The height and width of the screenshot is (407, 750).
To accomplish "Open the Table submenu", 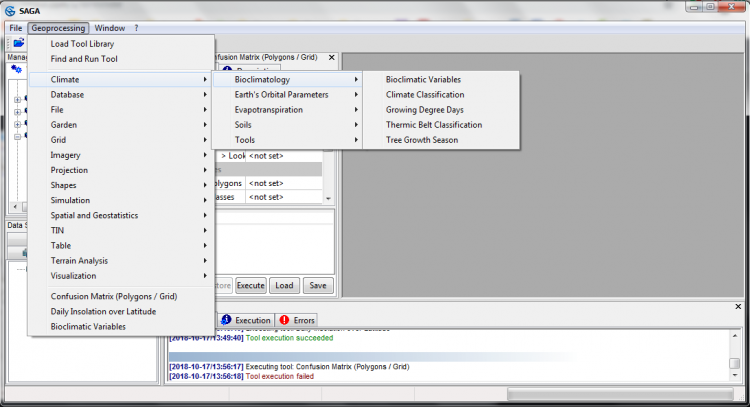I will [x=121, y=245].
